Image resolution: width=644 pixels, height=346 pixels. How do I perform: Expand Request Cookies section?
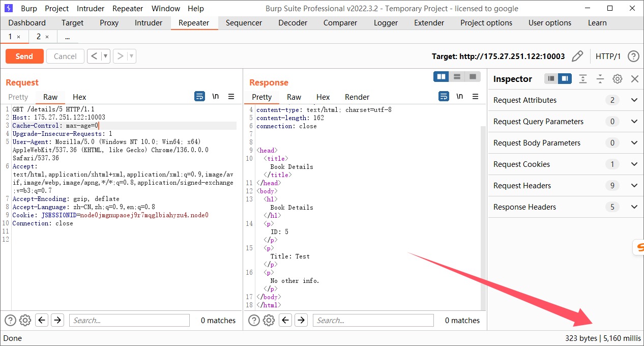tap(634, 164)
